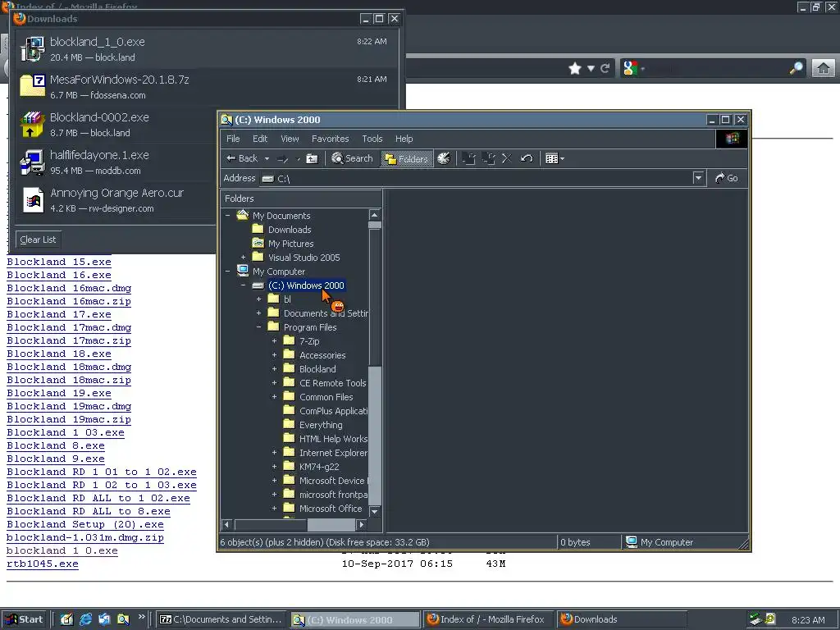Click the C:\ address input field
840x630 pixels.
[482, 178]
